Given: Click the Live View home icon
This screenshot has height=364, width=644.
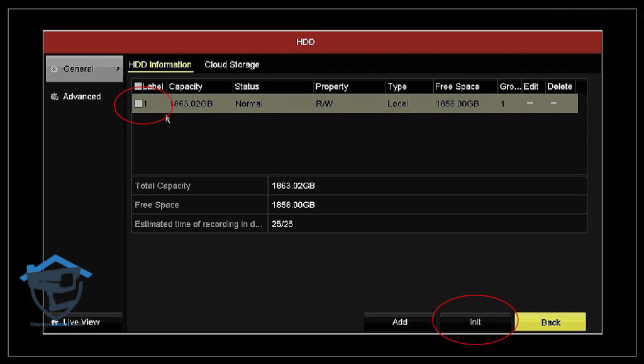Looking at the screenshot, I should [55, 322].
